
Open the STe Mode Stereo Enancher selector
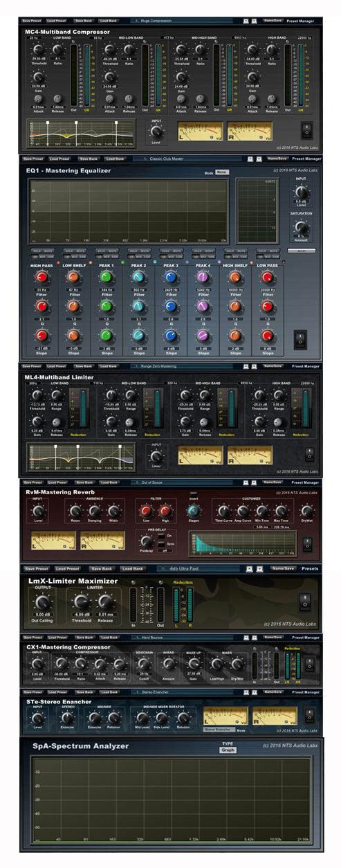[219, 729]
